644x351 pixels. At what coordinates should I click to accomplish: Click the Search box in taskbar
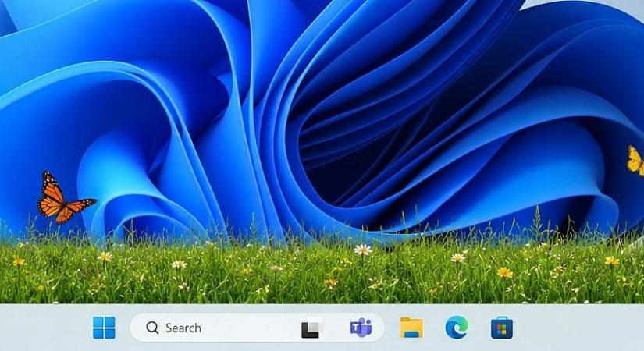click(x=257, y=328)
